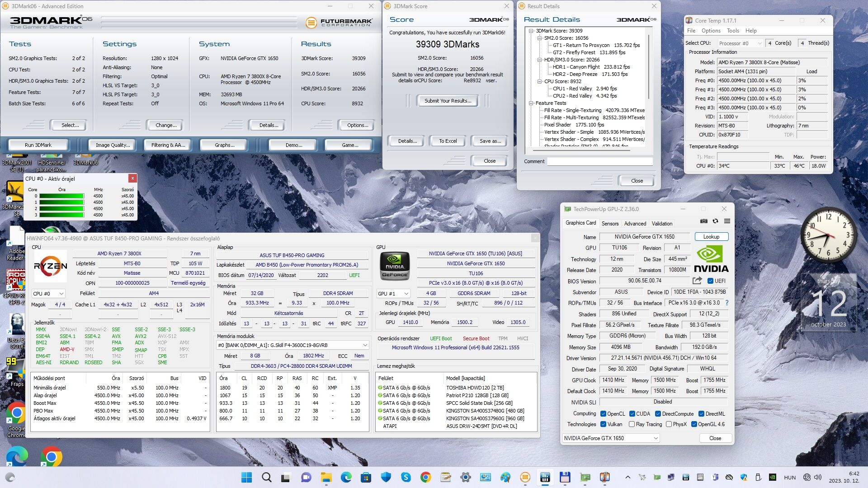Switch to the Sensors tab in GPU-Z
Viewport: 868px width, 488px height.
click(x=610, y=223)
